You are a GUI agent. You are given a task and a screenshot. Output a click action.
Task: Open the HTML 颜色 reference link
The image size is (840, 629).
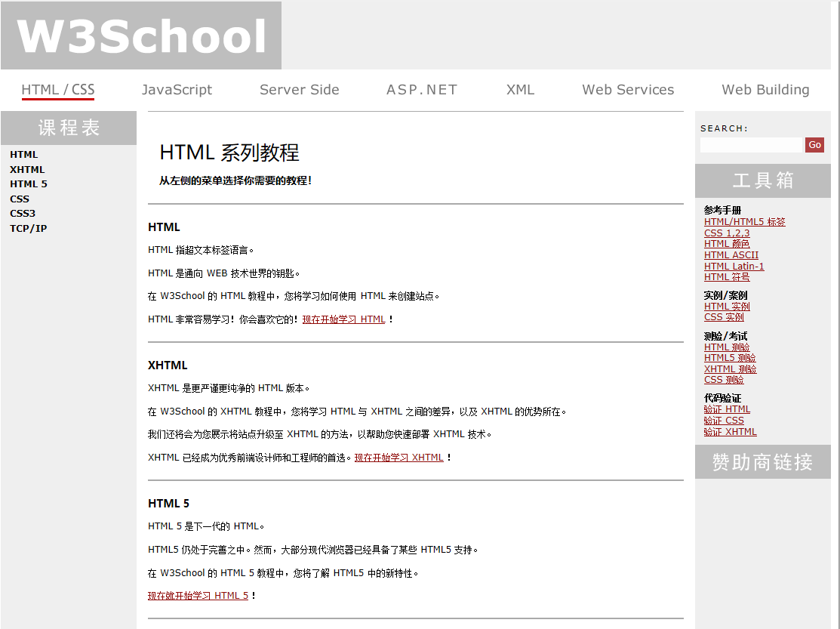tap(727, 244)
